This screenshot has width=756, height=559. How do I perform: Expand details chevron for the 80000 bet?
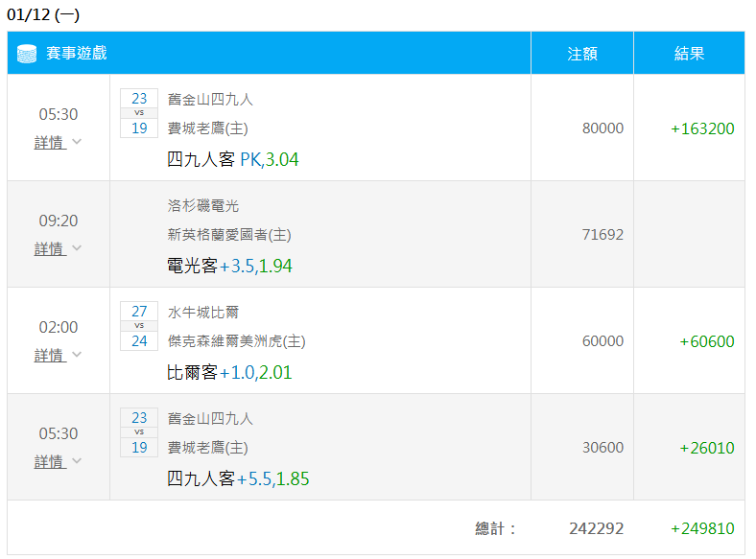[x=77, y=142]
